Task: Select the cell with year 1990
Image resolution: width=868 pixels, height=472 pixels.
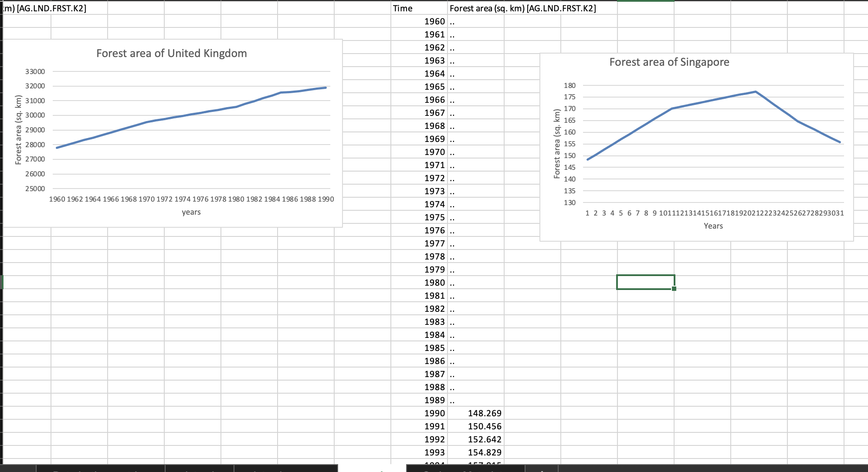Action: pyautogui.click(x=434, y=413)
